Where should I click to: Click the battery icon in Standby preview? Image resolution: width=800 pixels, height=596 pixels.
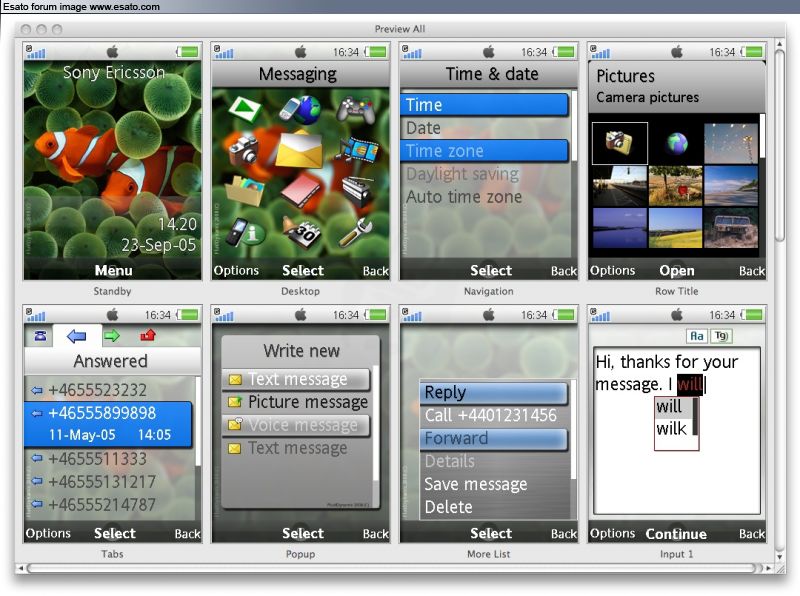coord(187,52)
